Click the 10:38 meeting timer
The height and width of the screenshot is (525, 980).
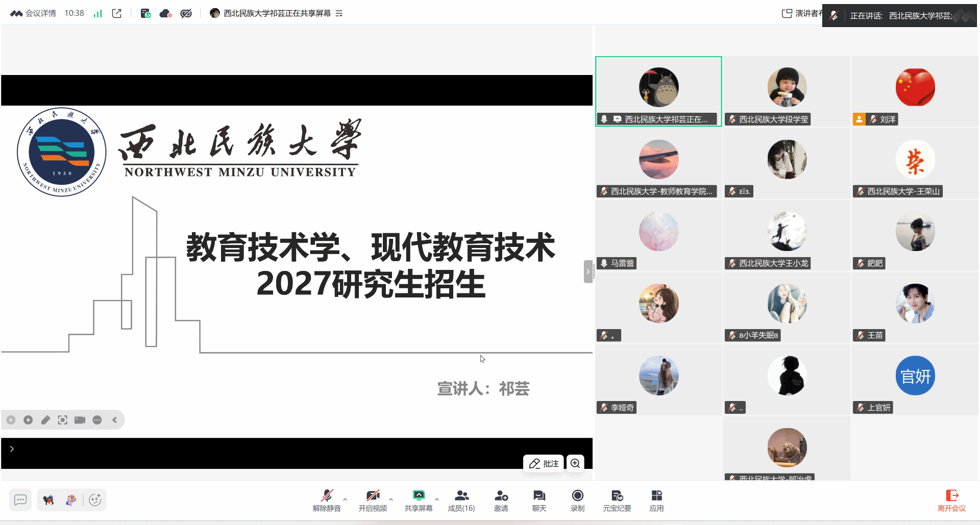tap(74, 13)
